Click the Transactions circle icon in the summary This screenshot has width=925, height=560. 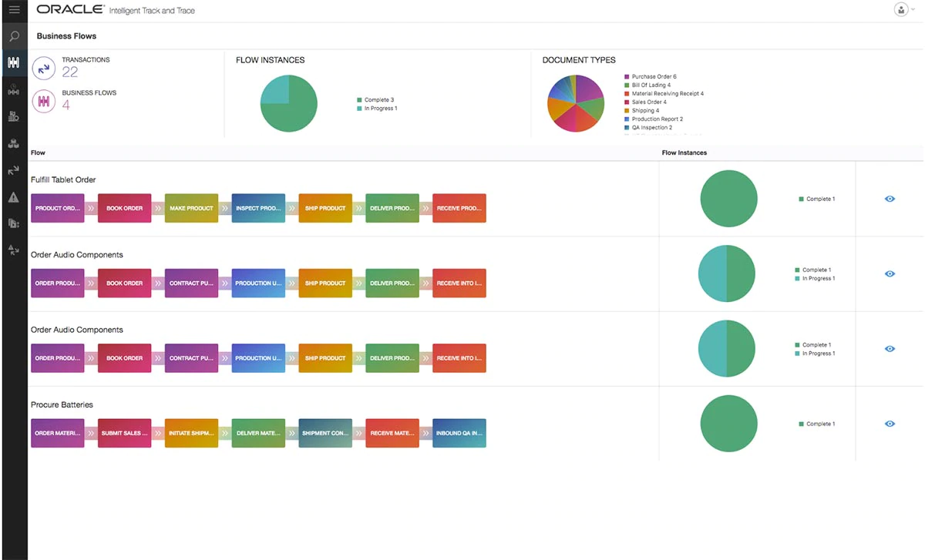pos(44,68)
